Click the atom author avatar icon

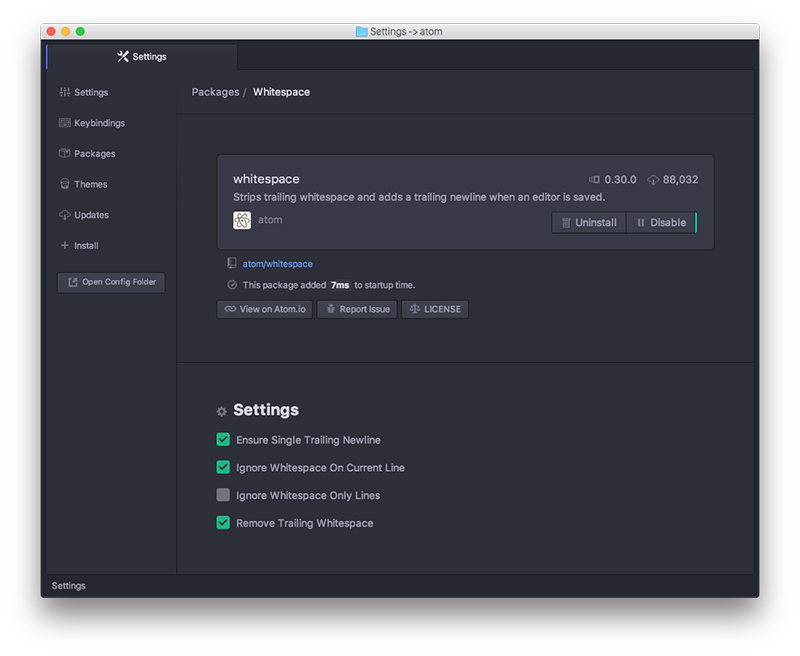(242, 220)
